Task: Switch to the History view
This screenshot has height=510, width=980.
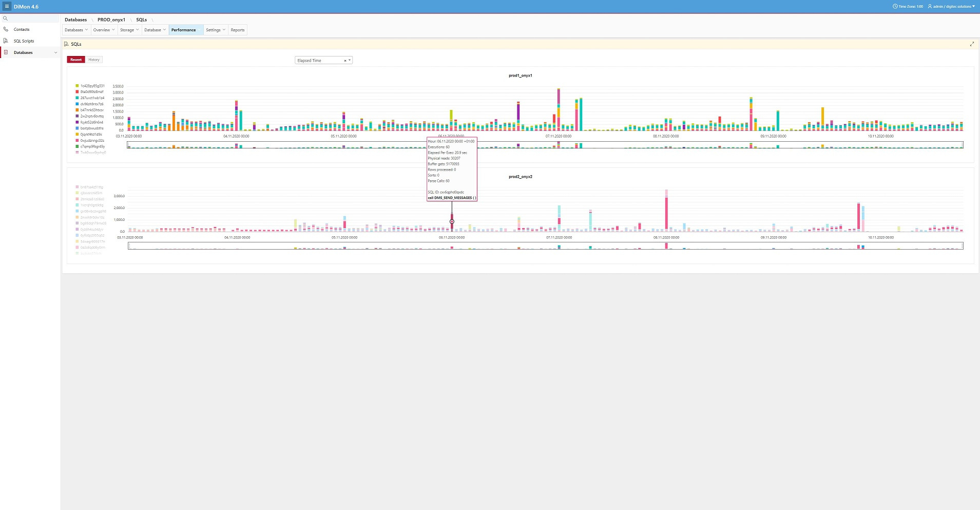Action: (94, 60)
